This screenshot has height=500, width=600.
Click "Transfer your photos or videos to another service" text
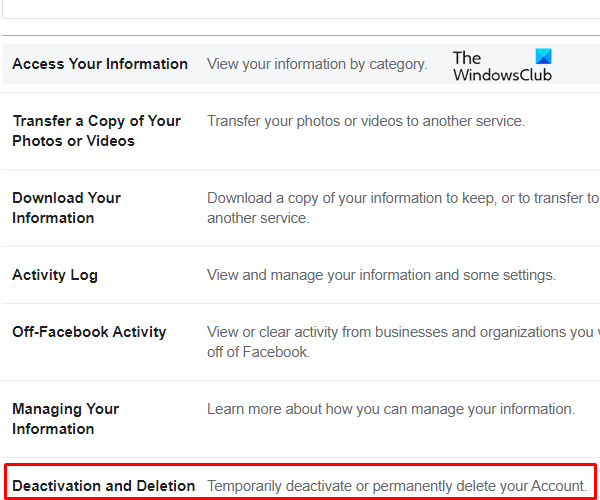click(366, 121)
